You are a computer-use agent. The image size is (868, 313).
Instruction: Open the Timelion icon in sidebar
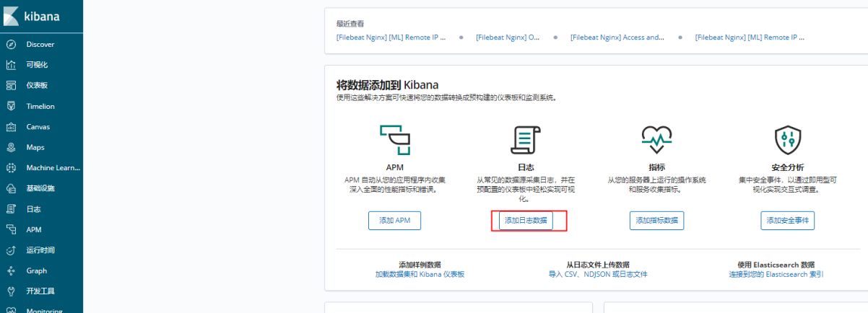[11, 106]
